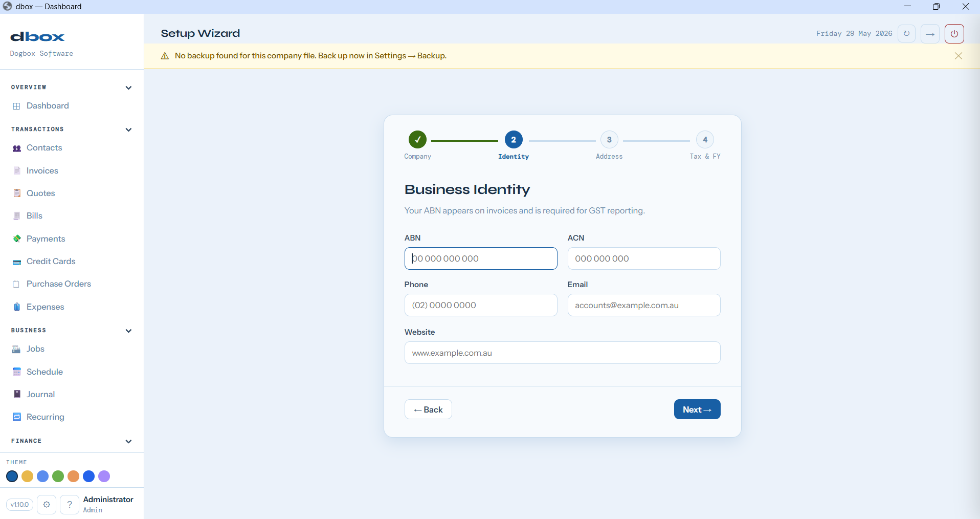This screenshot has width=980, height=519.
Task: Click the Email input field
Action: (x=644, y=305)
